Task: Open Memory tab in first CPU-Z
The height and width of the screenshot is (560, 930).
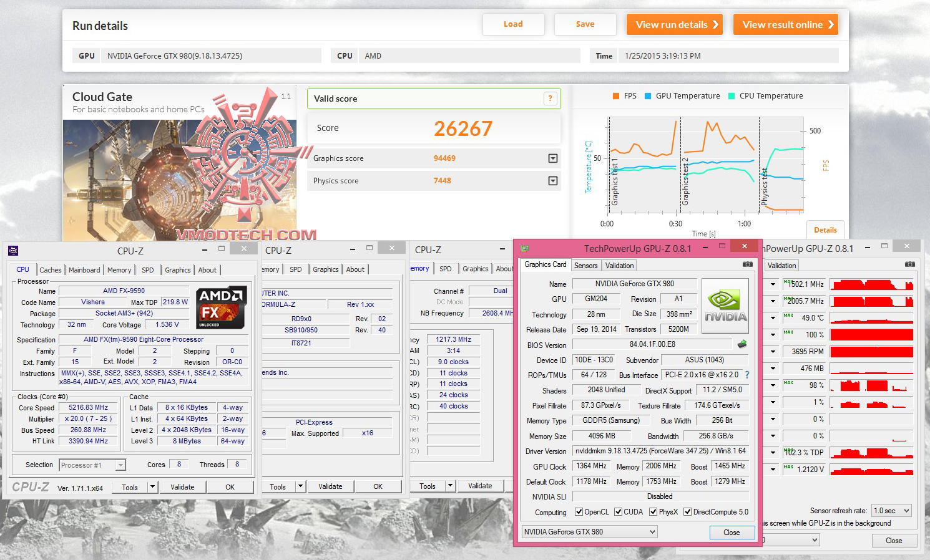Action: tap(119, 270)
